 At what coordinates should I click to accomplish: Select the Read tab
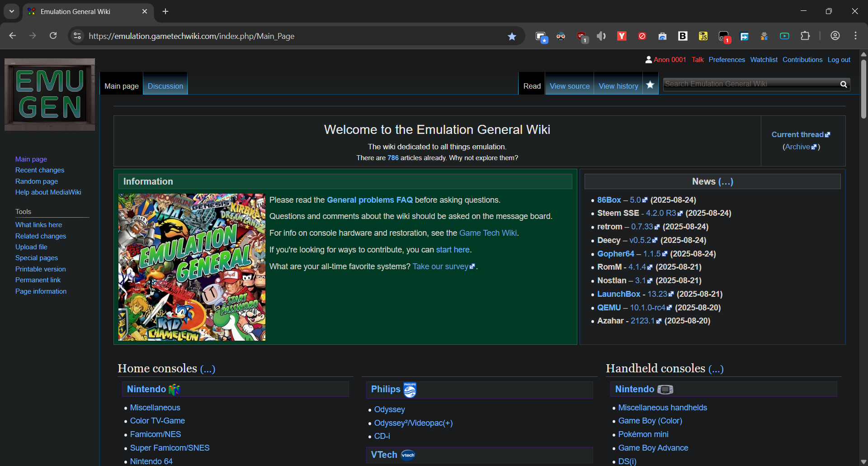(532, 86)
